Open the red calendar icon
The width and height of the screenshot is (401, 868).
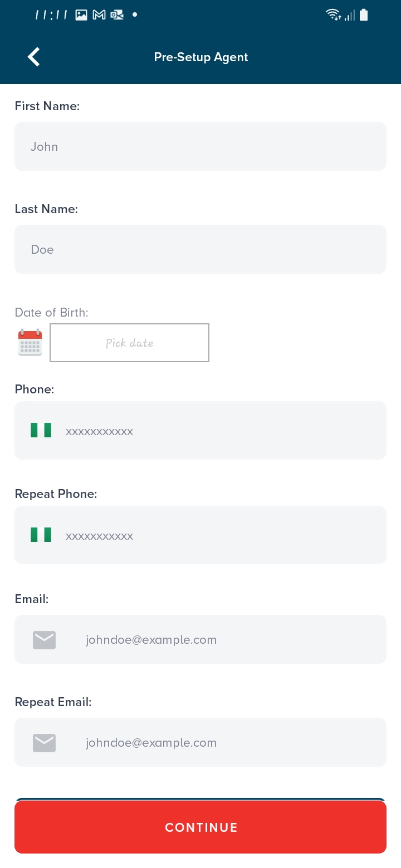click(x=30, y=342)
